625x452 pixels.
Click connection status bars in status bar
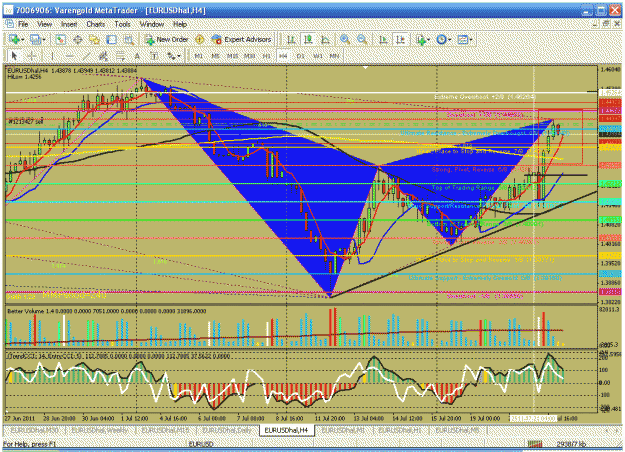point(535,444)
